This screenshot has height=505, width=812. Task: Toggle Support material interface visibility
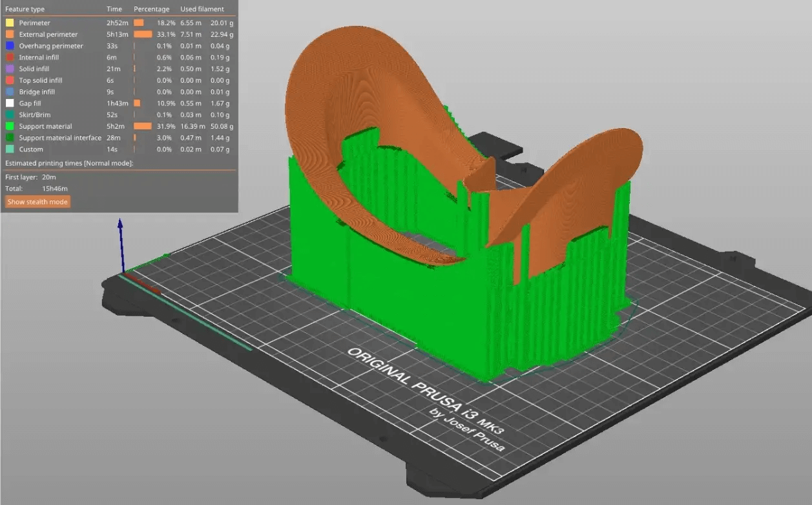tap(59, 138)
